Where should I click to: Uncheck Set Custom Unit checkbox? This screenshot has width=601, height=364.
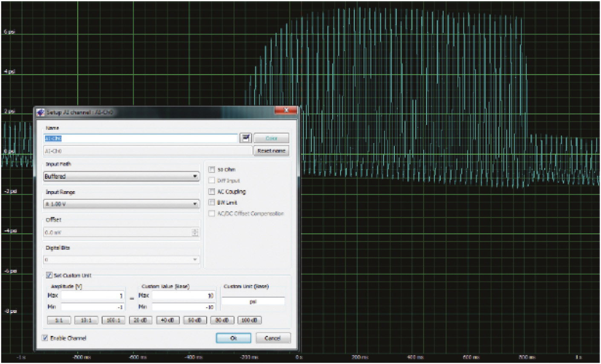[49, 275]
